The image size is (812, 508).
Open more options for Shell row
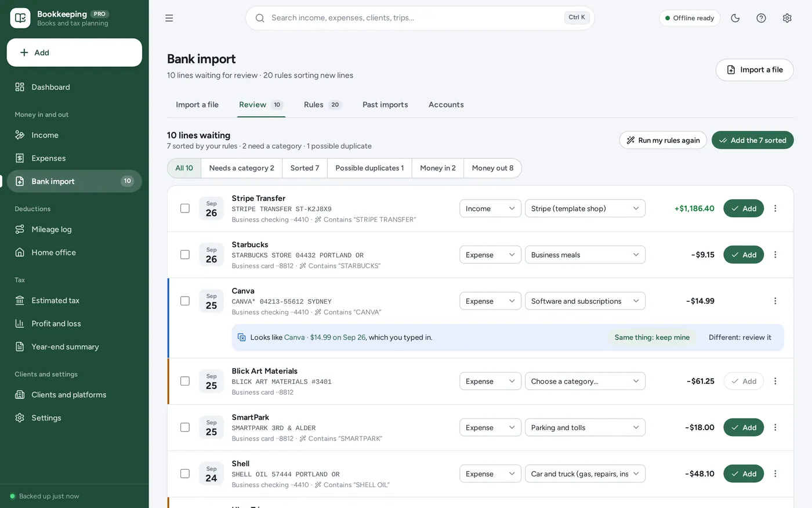[775, 474]
